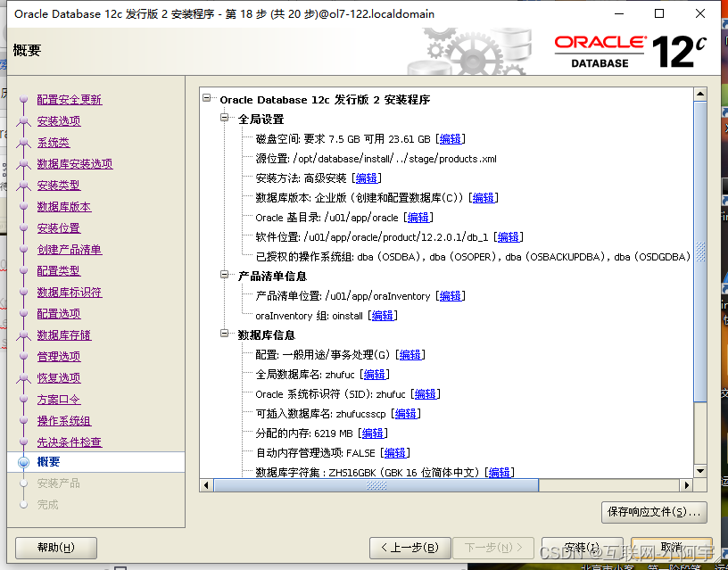The width and height of the screenshot is (728, 570).
Task: Go back with 上一步(B) button
Action: pos(410,548)
